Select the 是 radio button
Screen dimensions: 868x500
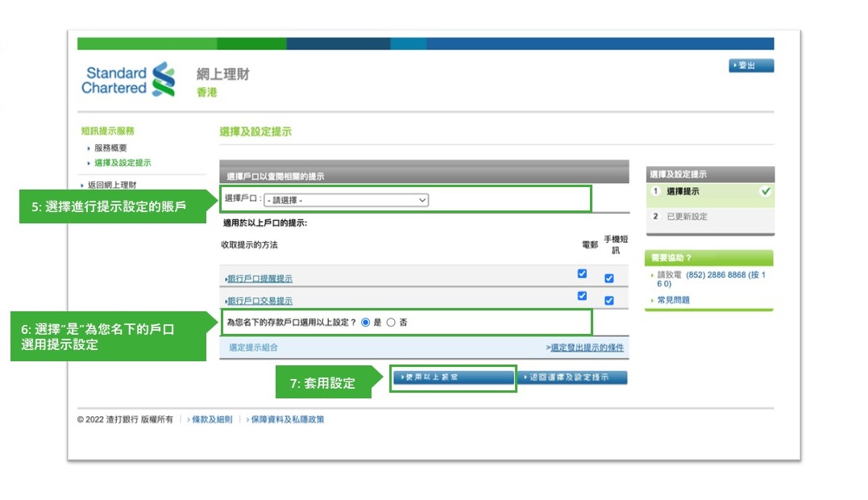365,323
